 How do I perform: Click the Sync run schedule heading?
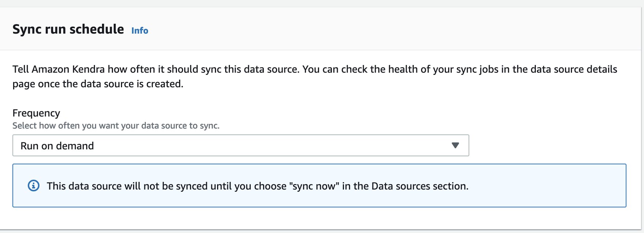68,29
